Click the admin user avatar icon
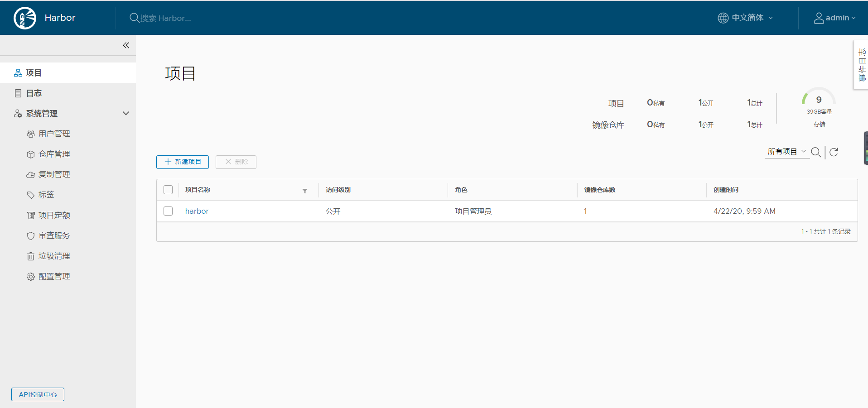868x408 pixels. pos(819,18)
